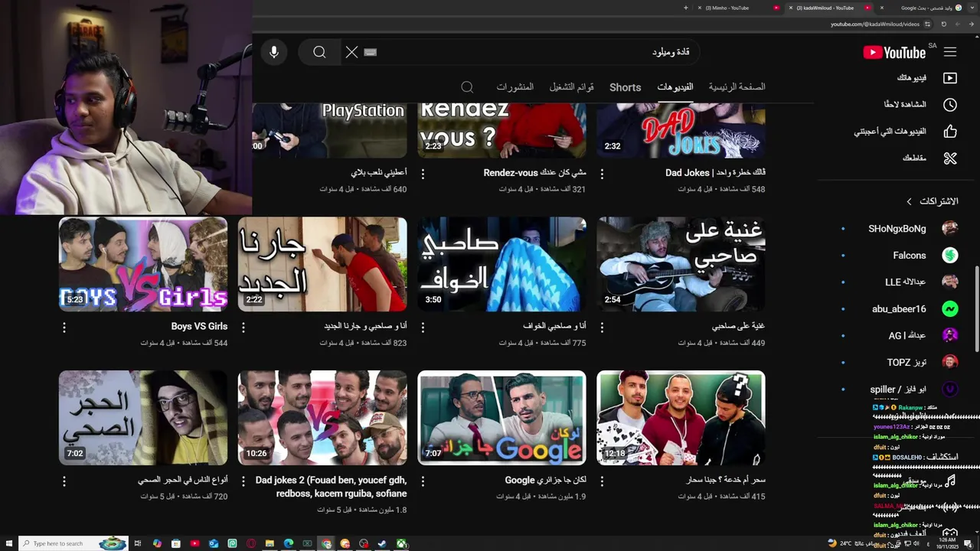Open the browser tab search chevron
The image size is (980, 551).
pos(972,8)
